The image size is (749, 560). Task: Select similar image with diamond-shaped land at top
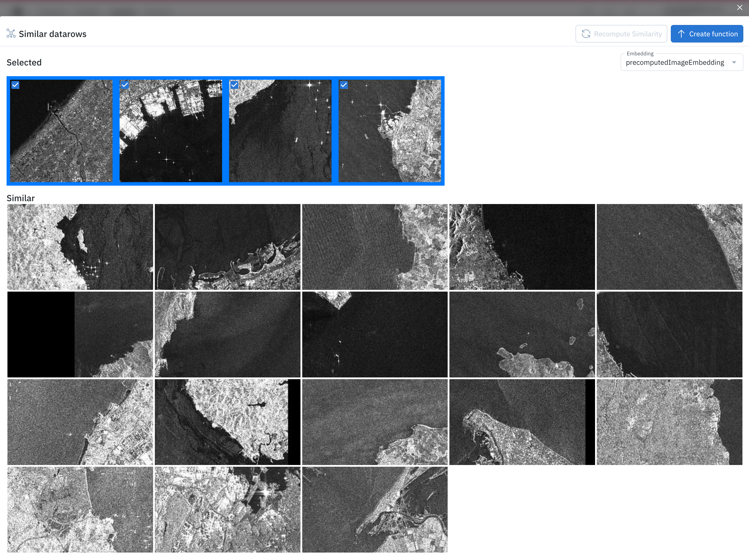374,335
